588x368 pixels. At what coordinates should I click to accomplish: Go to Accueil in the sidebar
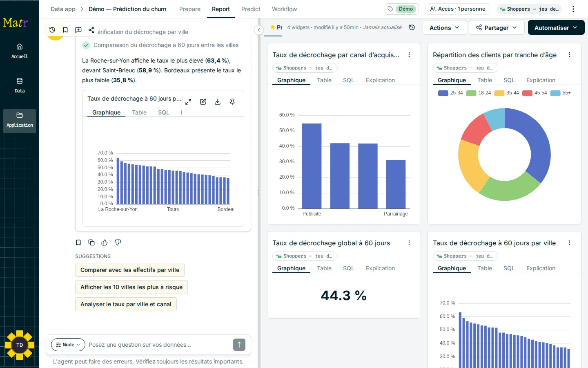20,51
